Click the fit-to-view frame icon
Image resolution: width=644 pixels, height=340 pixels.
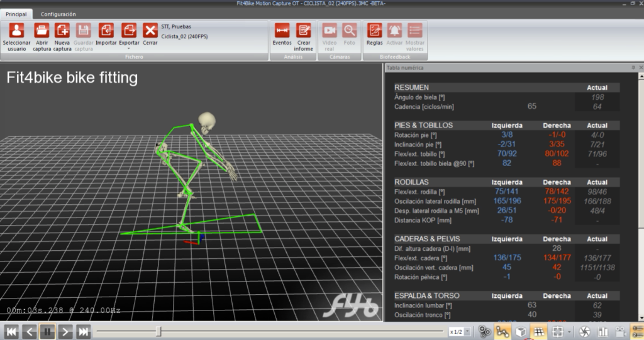557,332
